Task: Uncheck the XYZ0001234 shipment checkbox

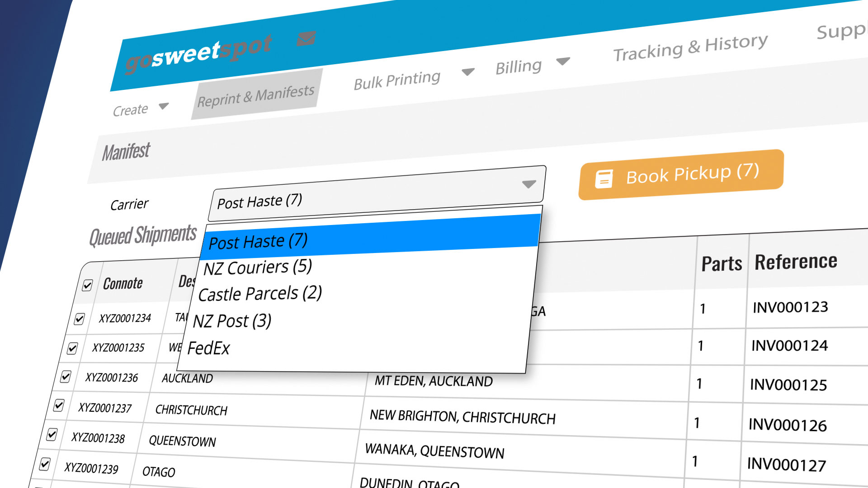Action: (79, 319)
